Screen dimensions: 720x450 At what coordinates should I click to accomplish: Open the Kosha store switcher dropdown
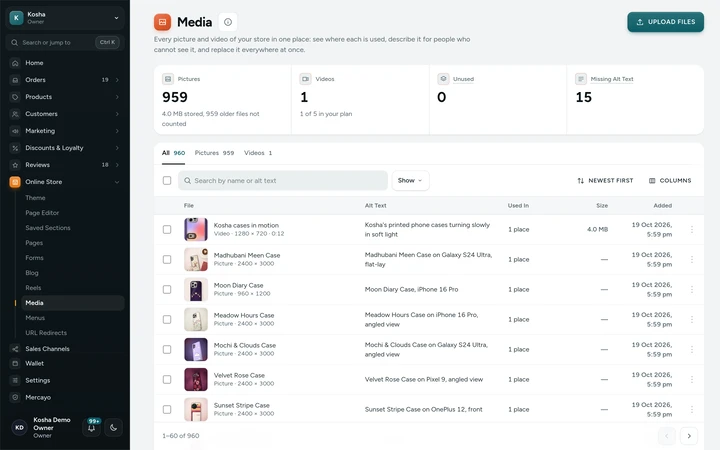point(65,18)
